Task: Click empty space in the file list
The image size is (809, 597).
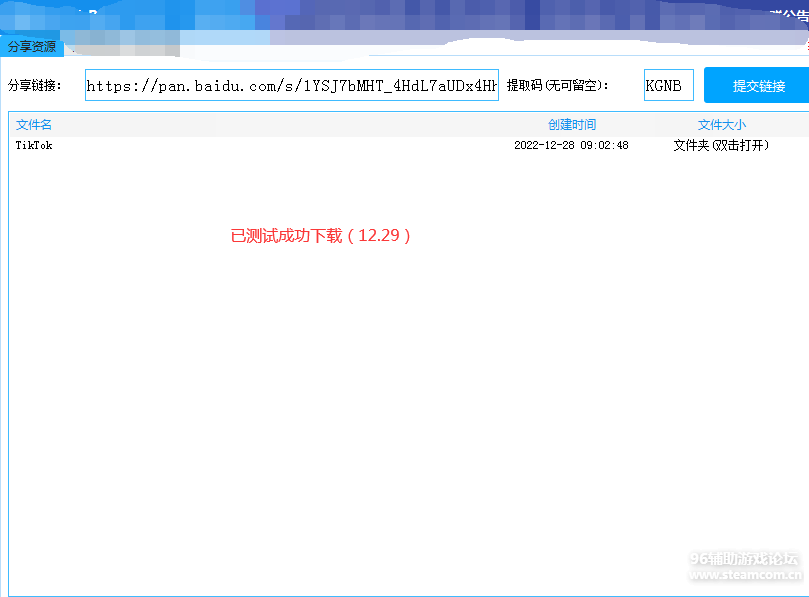Action: coord(400,400)
